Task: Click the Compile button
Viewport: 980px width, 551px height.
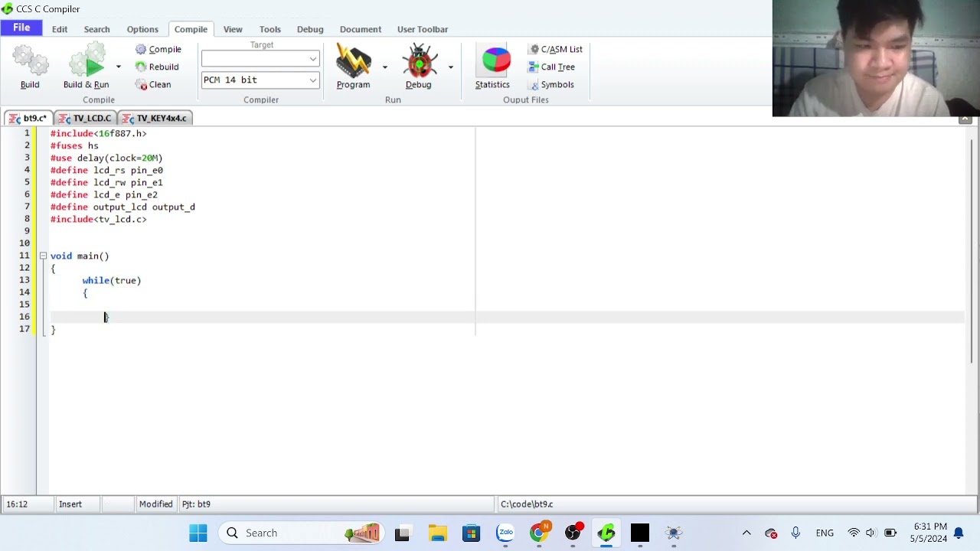Action: [158, 49]
